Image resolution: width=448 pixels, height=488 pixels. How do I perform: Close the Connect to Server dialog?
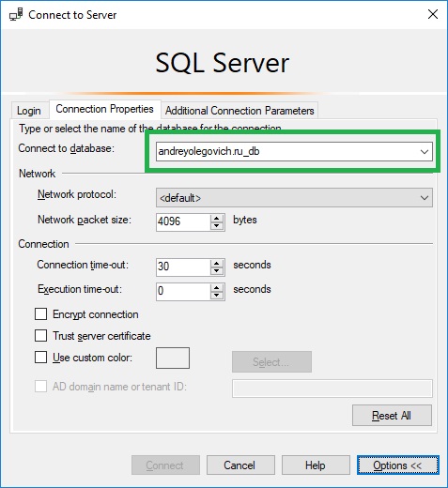pyautogui.click(x=433, y=14)
